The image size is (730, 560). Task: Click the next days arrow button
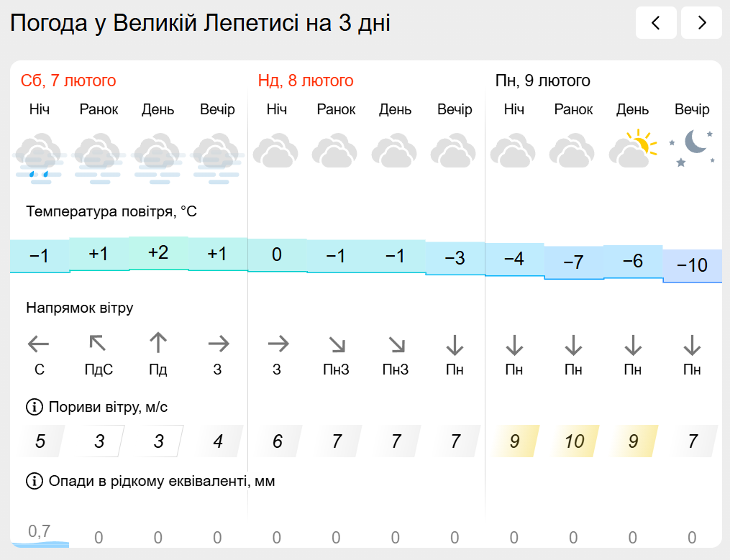pyautogui.click(x=701, y=23)
